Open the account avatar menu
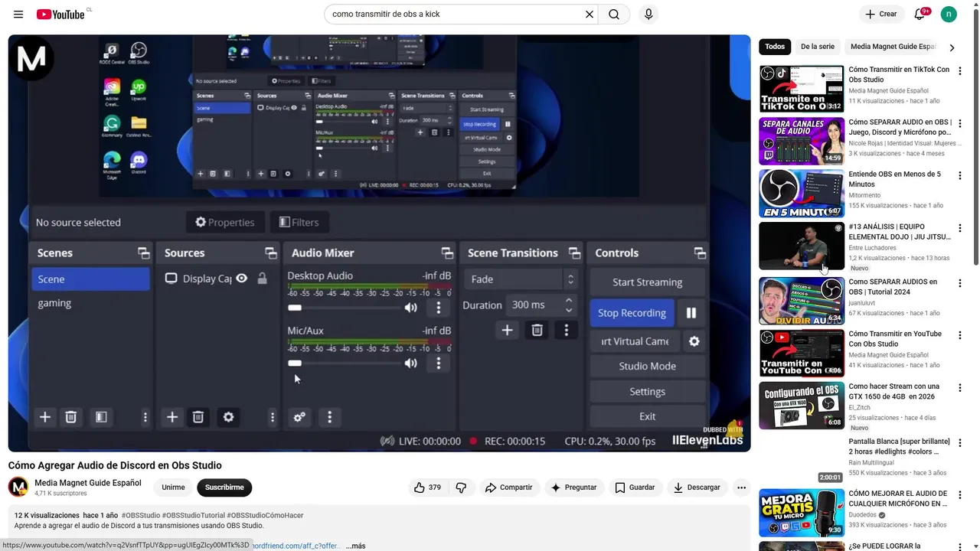Screen dimensions: 980x551 point(949,14)
